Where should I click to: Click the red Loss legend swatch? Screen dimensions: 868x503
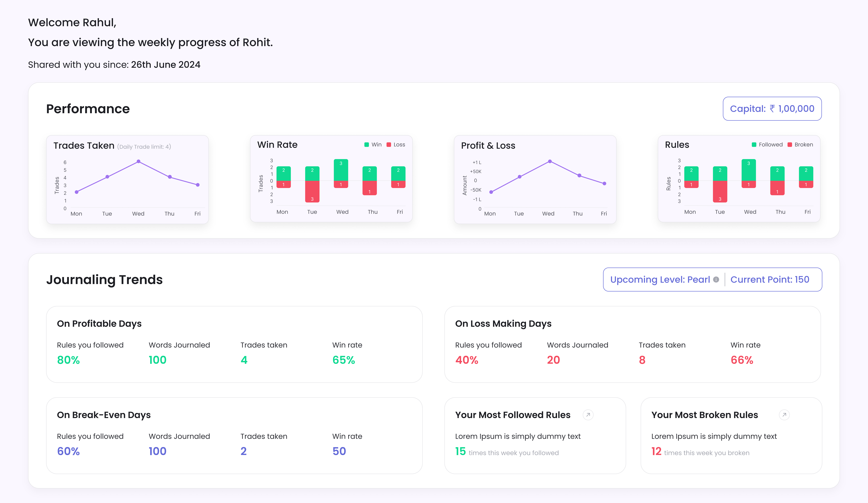(389, 145)
